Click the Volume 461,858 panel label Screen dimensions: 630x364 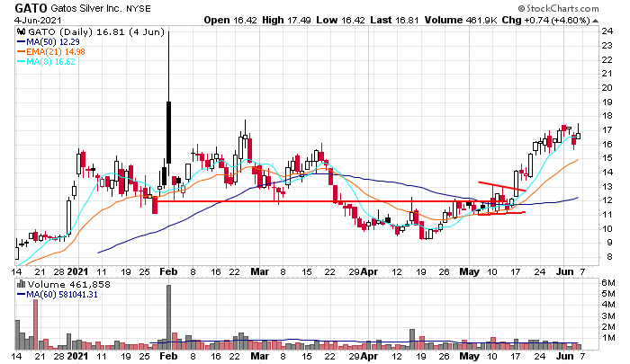(68, 285)
